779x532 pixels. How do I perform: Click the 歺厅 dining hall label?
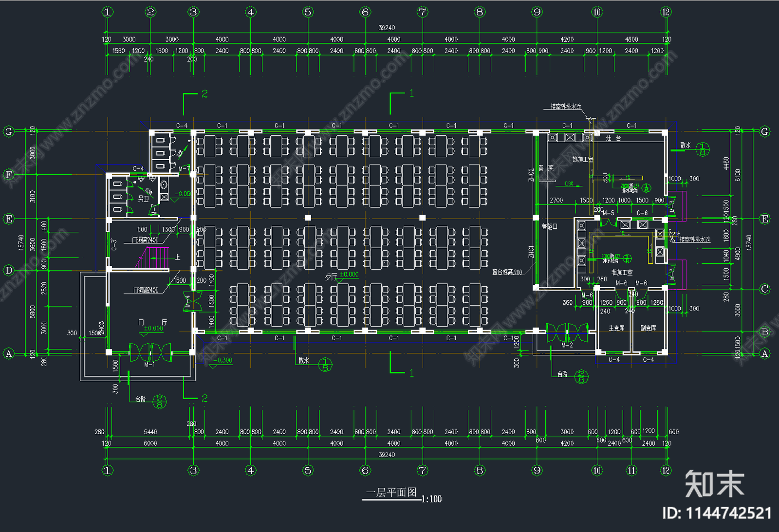[x=331, y=277]
